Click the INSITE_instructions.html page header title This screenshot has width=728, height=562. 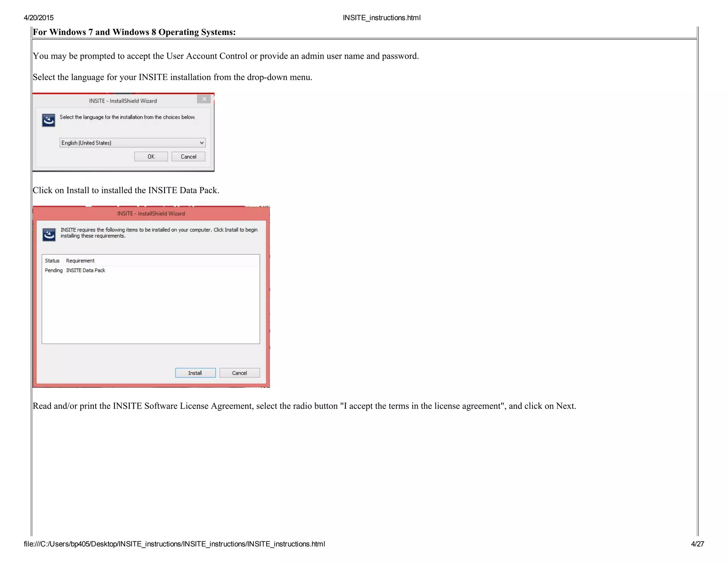(381, 18)
